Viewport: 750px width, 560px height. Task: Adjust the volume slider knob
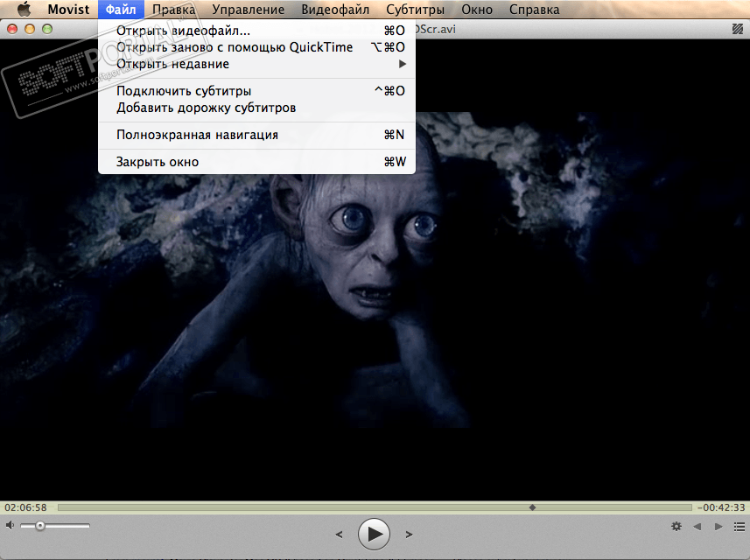[x=40, y=526]
